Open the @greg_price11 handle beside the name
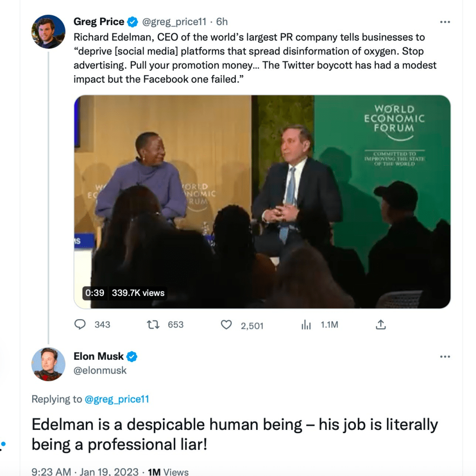Viewport: 476px width, 476px height. tap(174, 22)
